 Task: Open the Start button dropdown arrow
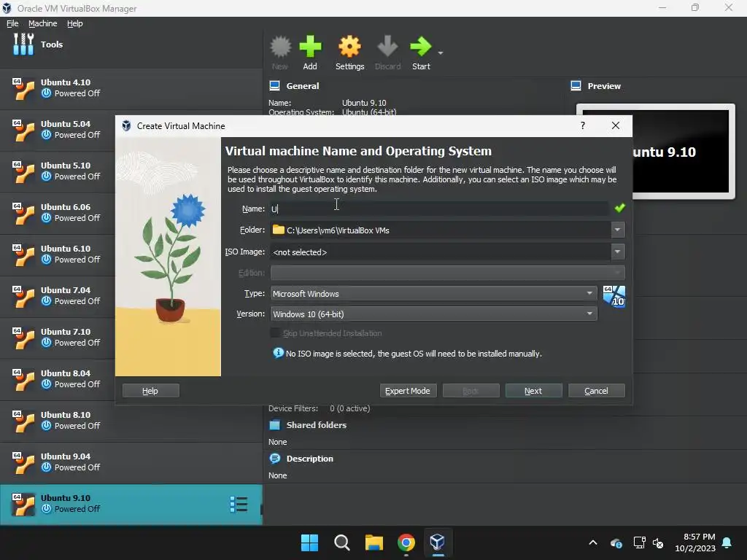pos(441,52)
